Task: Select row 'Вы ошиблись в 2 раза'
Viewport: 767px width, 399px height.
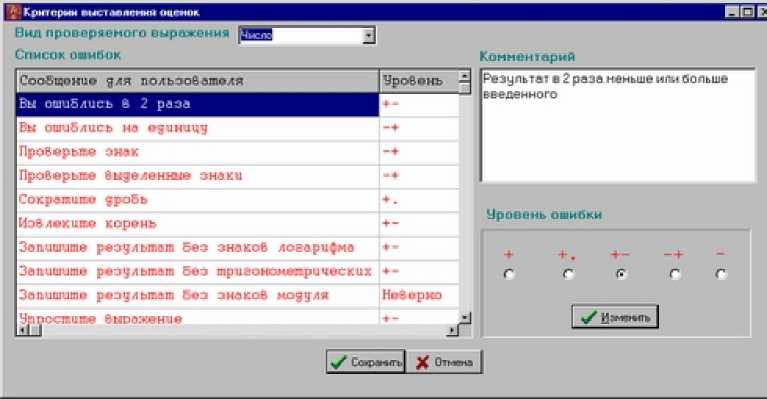Action: click(x=238, y=104)
